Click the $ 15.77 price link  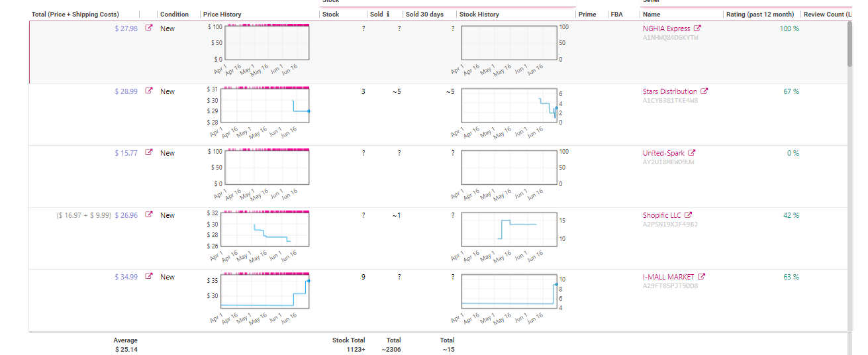pyautogui.click(x=126, y=153)
